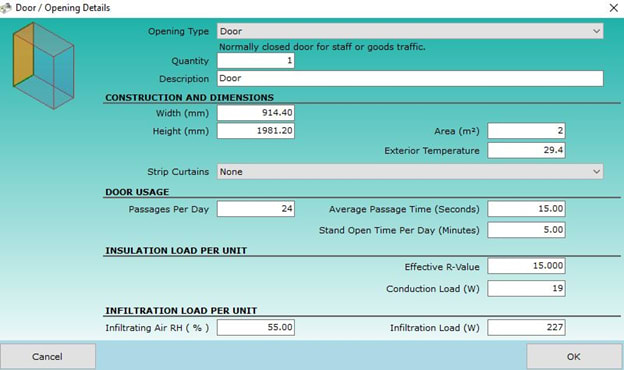The image size is (624, 370).
Task: Select the Height (mm) field
Action: 255,130
